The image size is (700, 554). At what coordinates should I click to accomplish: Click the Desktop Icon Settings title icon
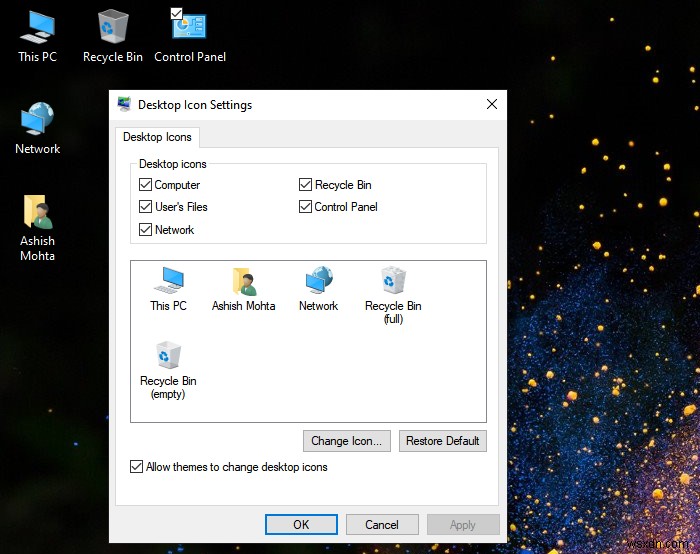coord(124,104)
